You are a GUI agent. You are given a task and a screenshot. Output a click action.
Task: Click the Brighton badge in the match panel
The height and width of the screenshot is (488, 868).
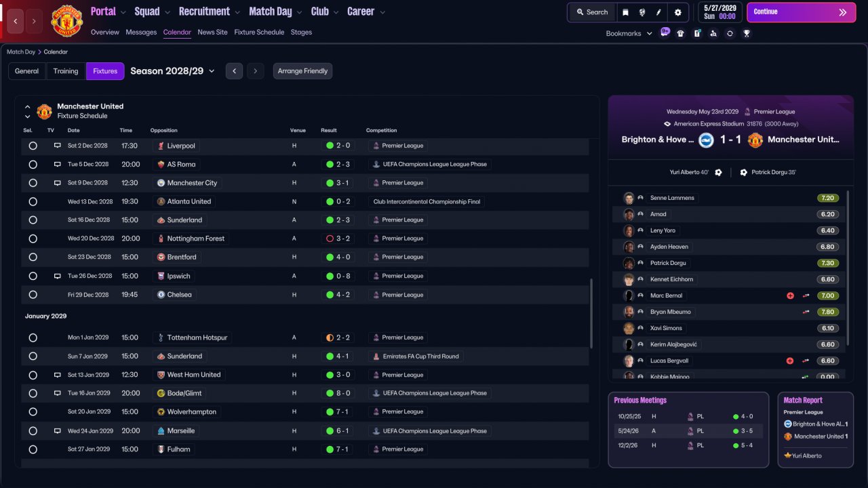[707, 140]
